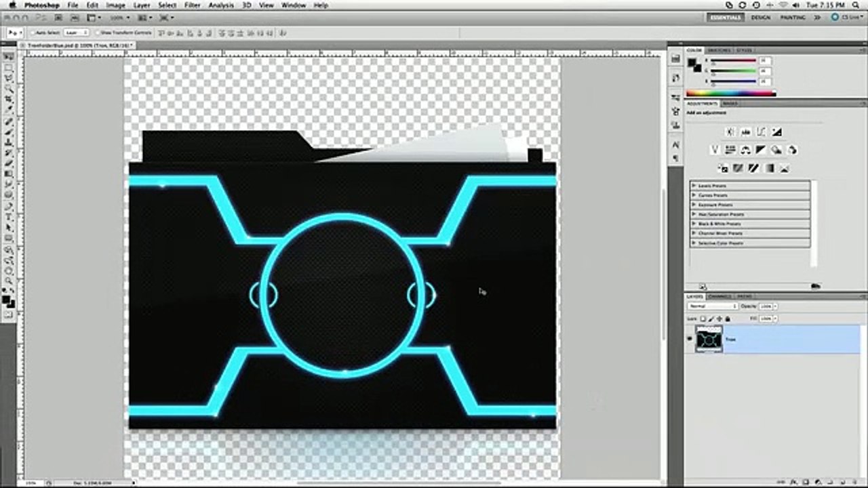Select the Move tool in the toolbox

(x=8, y=56)
